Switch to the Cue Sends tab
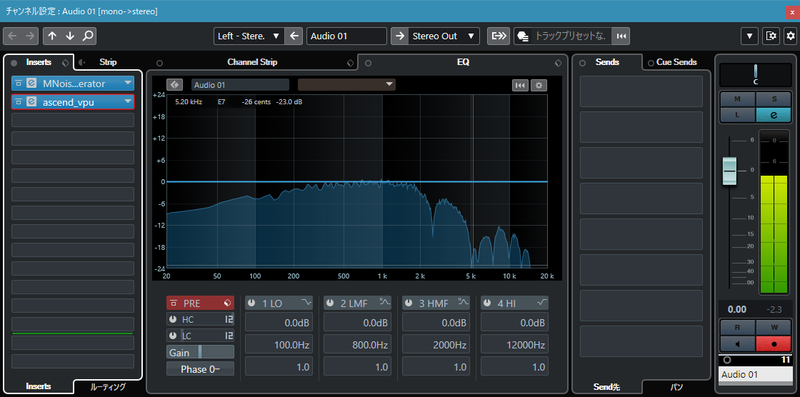 pyautogui.click(x=676, y=62)
